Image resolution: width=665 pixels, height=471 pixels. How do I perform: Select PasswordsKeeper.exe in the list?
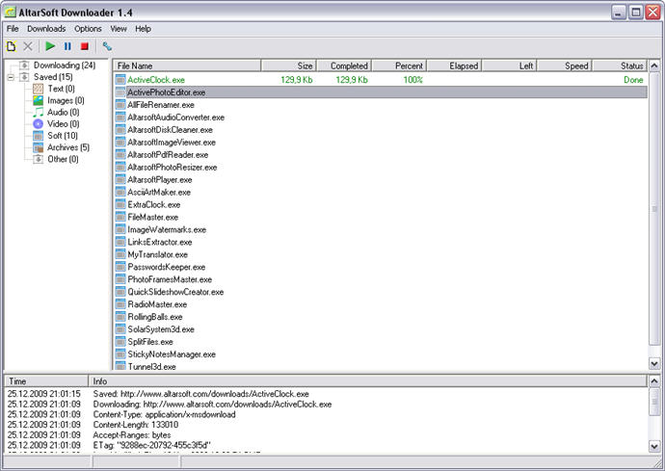tap(166, 267)
